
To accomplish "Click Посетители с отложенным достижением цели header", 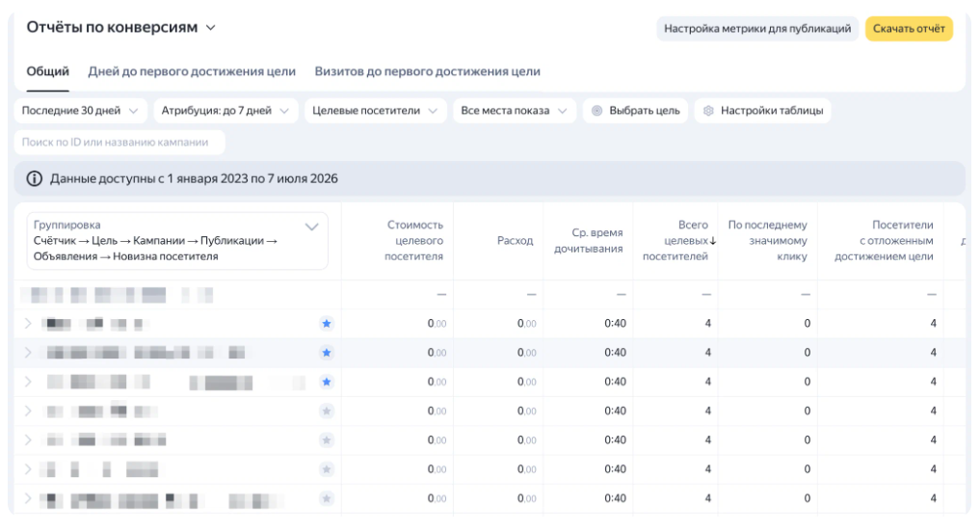I will pos(884,241).
